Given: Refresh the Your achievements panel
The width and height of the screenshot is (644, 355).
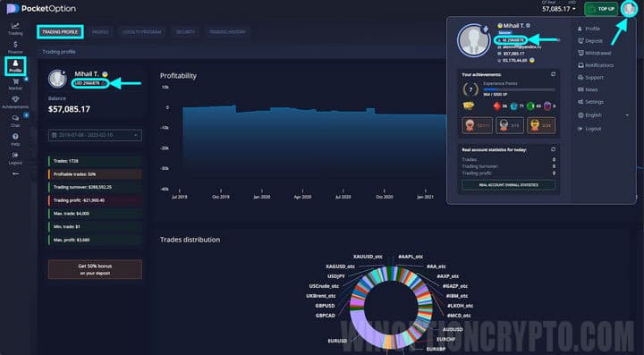Looking at the screenshot, I should coord(554,74).
